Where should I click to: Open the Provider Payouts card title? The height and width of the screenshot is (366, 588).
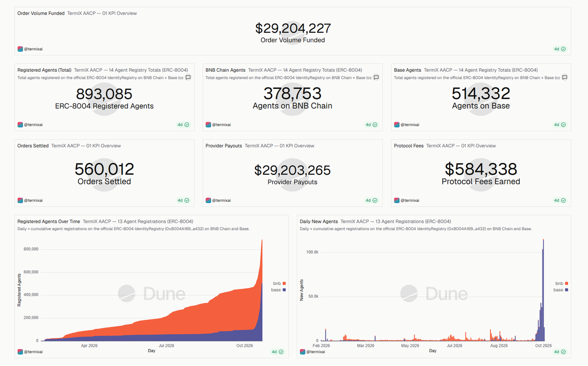point(224,146)
